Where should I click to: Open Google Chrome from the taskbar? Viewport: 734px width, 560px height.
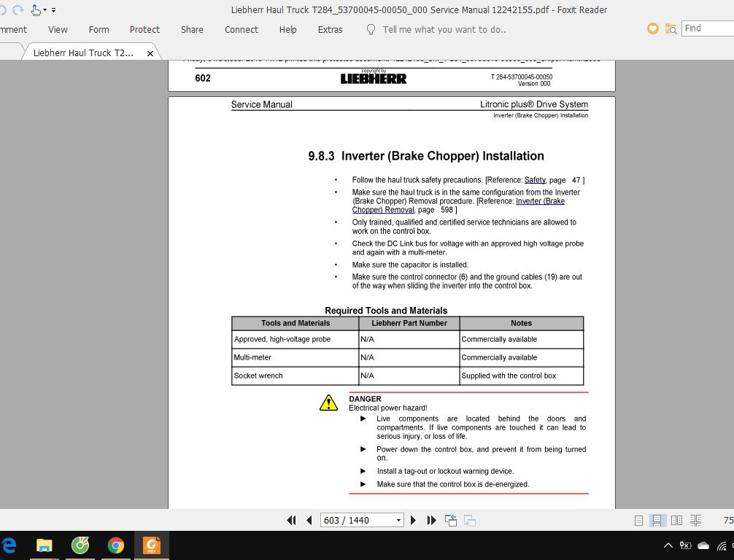click(115, 545)
